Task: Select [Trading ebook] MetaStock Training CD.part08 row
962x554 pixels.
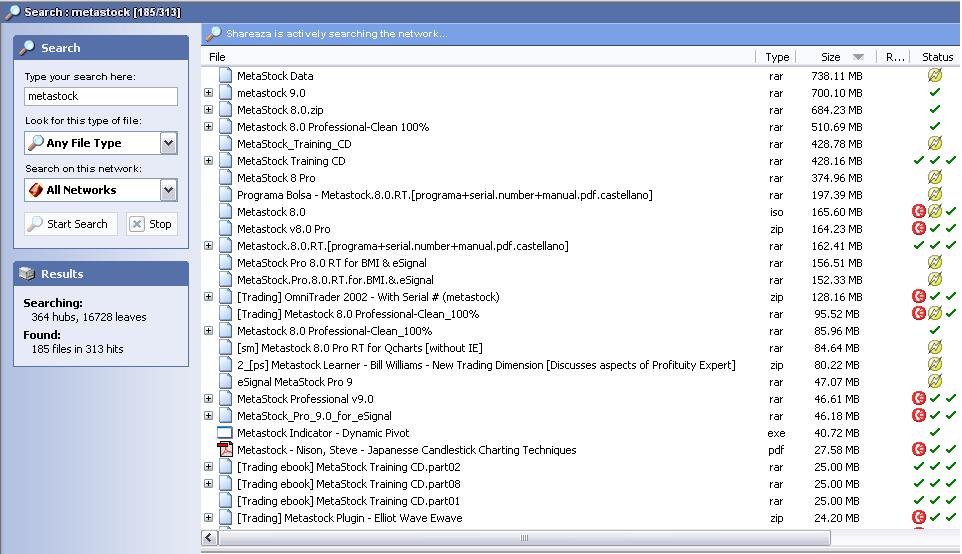Action: (x=580, y=483)
